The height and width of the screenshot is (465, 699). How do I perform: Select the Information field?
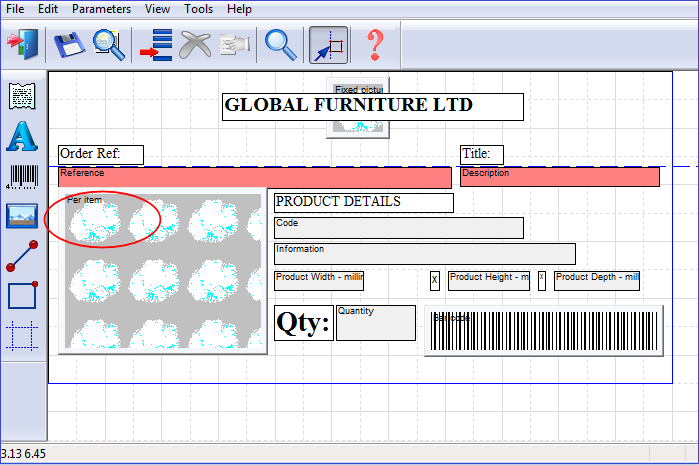tap(424, 254)
